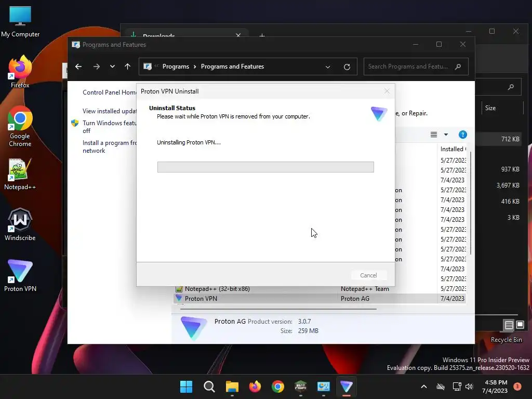Viewport: 532px width, 399px height.
Task: Open Programs and Features help
Action: coord(462,135)
